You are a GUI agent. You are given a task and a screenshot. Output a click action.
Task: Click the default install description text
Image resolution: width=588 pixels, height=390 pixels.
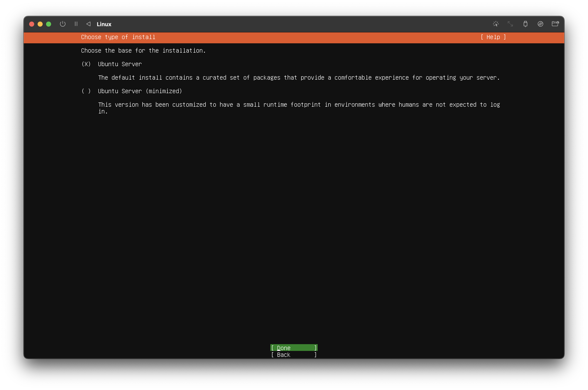point(299,78)
